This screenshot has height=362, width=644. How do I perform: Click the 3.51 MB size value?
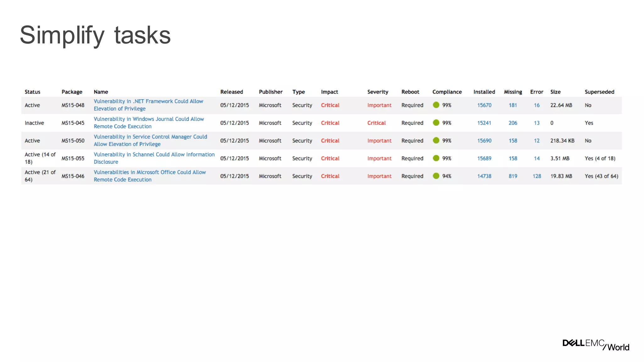[560, 158]
